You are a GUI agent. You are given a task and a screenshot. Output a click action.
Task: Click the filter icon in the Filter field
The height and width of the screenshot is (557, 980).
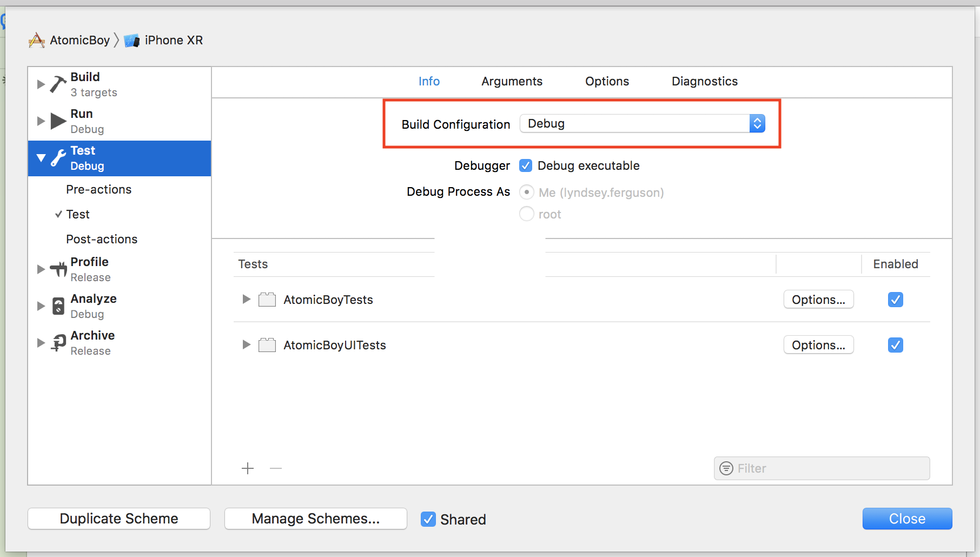point(726,468)
